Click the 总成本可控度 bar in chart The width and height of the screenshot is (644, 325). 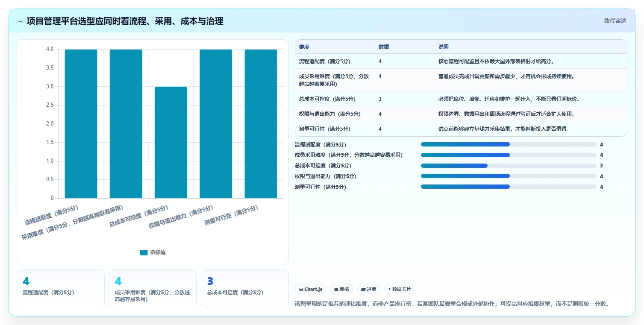[171, 142]
